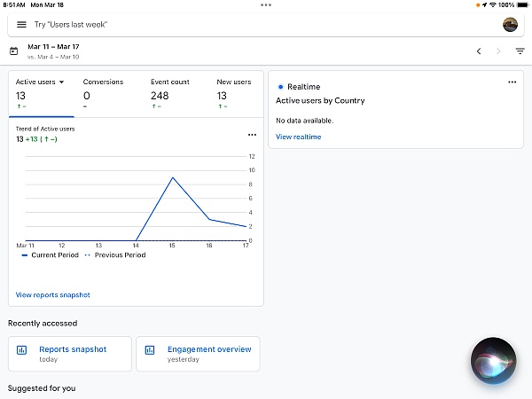Viewport: 532px width, 399px height.
Task: Toggle the Previous Period legend entry
Action: (x=115, y=254)
